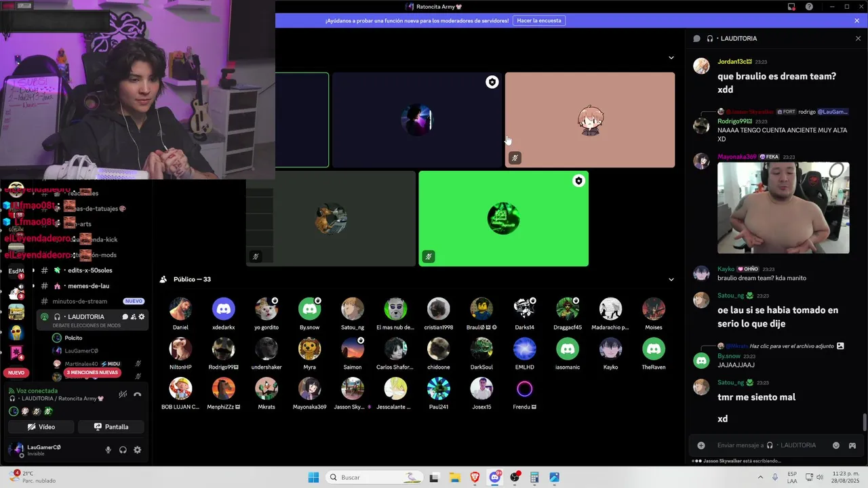The height and width of the screenshot is (488, 868).
Task: Open audience member TheRaven's avatar
Action: pos(654,349)
